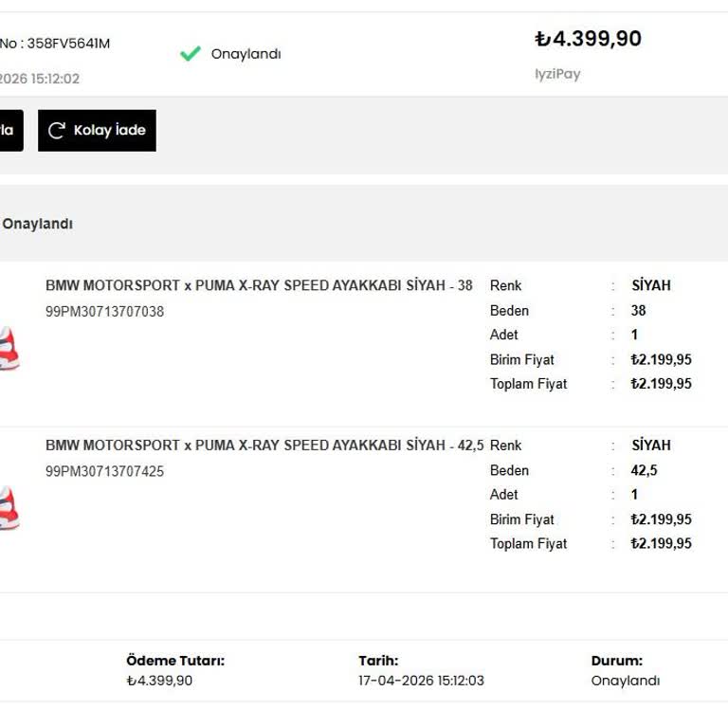The image size is (728, 728).
Task: Open the size 42,5 shoe thumbnail
Action: pos(9,508)
